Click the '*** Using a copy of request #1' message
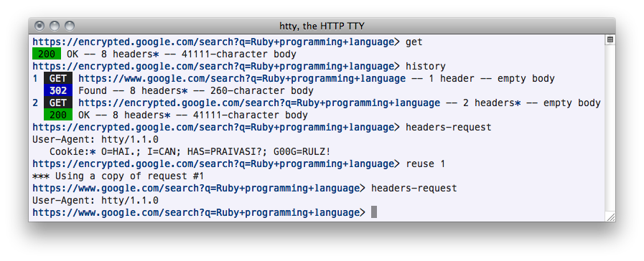This screenshot has width=644, height=261. [x=118, y=176]
